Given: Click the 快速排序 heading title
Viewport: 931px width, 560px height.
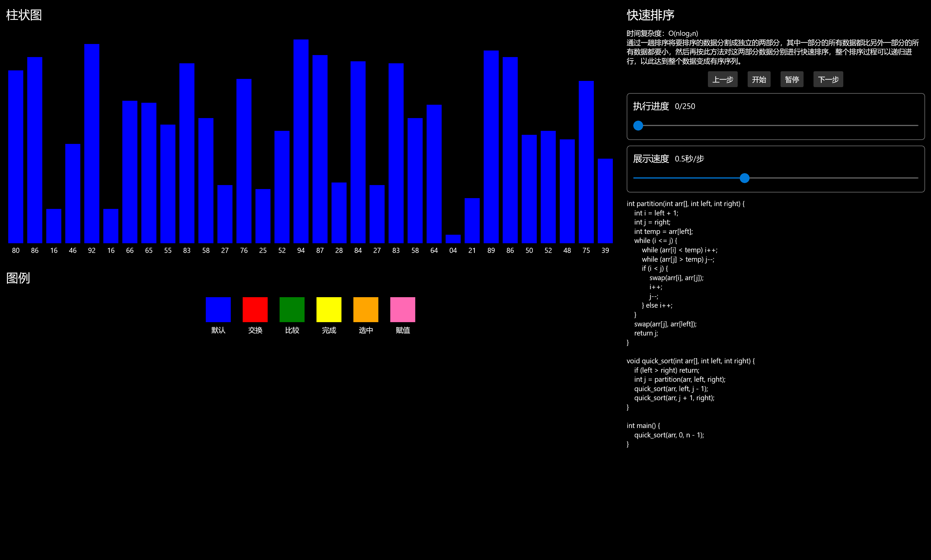Looking at the screenshot, I should point(650,15).
